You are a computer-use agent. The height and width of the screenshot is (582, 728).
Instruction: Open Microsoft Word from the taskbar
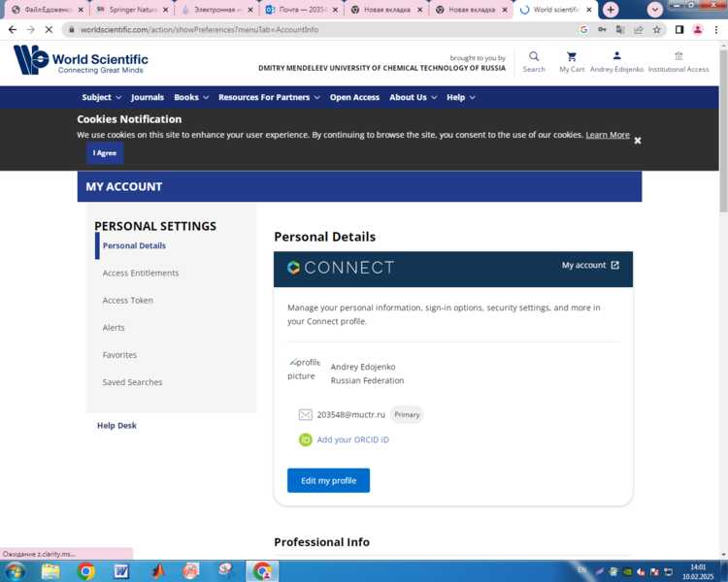pyautogui.click(x=121, y=571)
